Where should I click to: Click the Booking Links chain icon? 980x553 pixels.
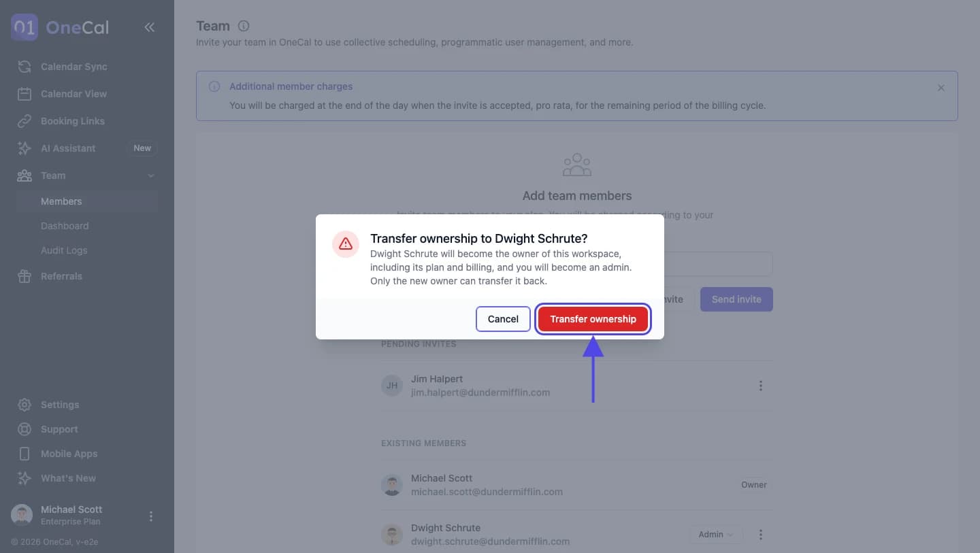coord(24,121)
